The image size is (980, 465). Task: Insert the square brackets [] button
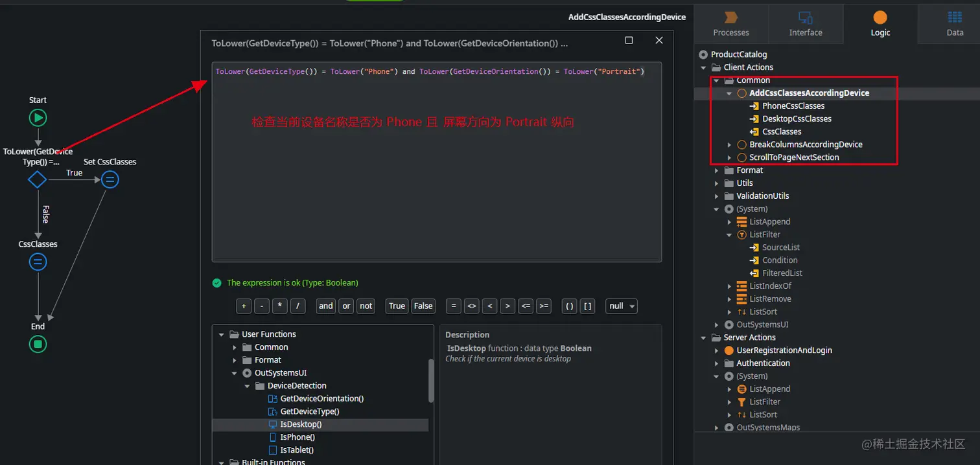(588, 306)
